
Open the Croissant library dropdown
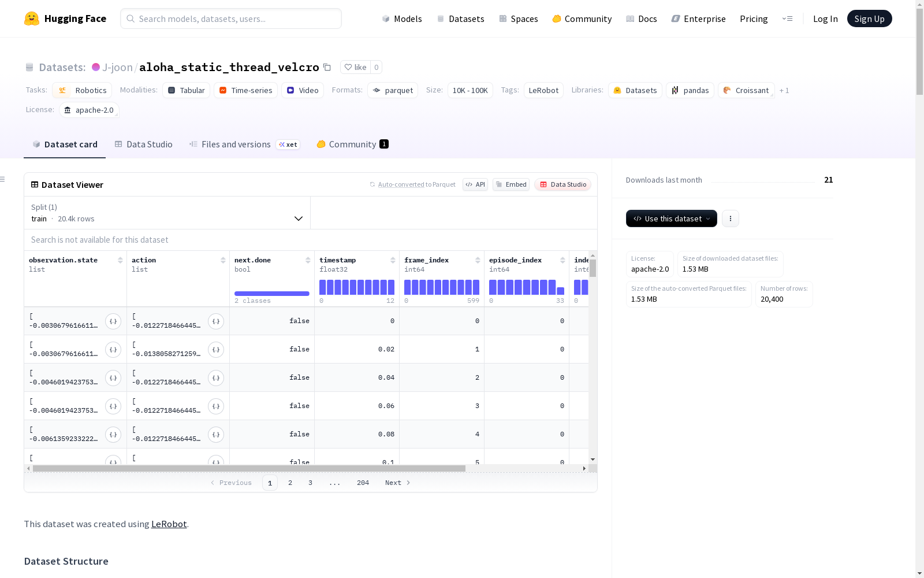(746, 90)
